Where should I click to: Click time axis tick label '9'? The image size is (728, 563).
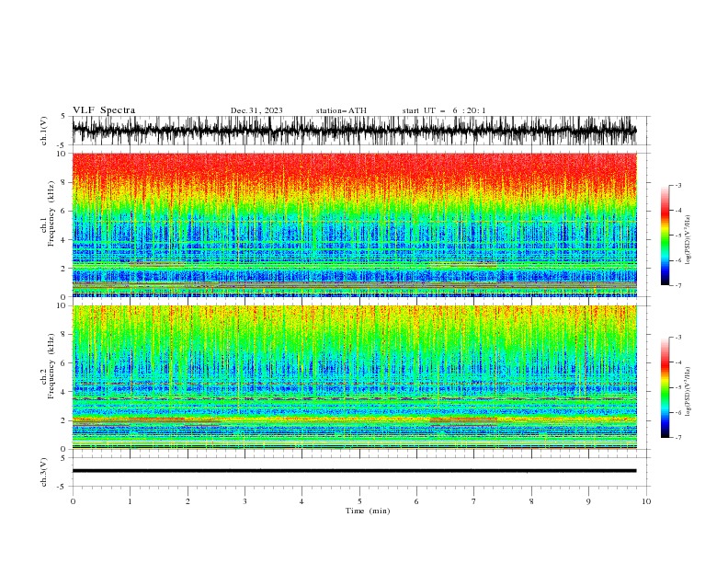[x=588, y=501]
